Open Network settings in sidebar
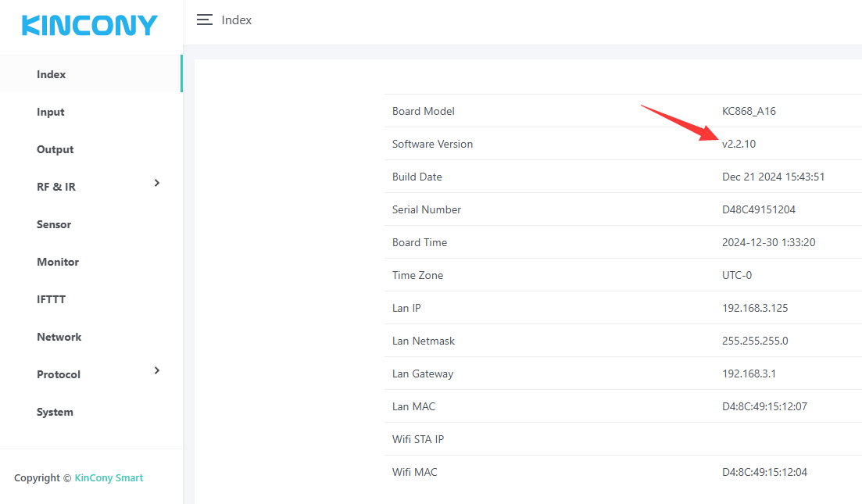 pyautogui.click(x=59, y=337)
